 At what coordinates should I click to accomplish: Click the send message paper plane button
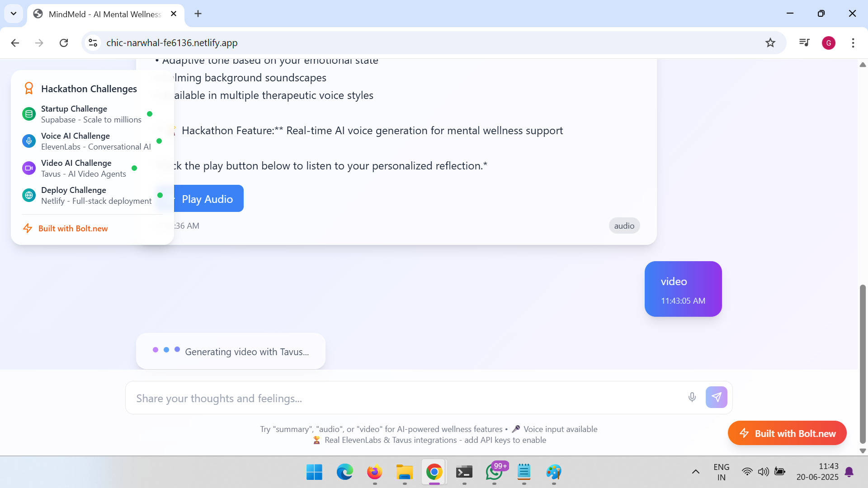click(716, 397)
